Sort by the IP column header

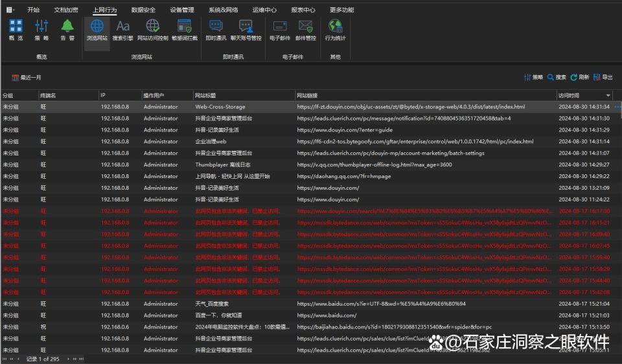click(121, 96)
